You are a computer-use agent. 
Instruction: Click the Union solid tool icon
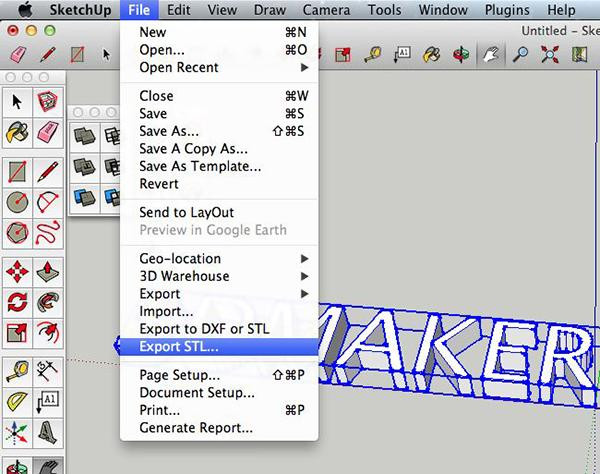pos(85,167)
